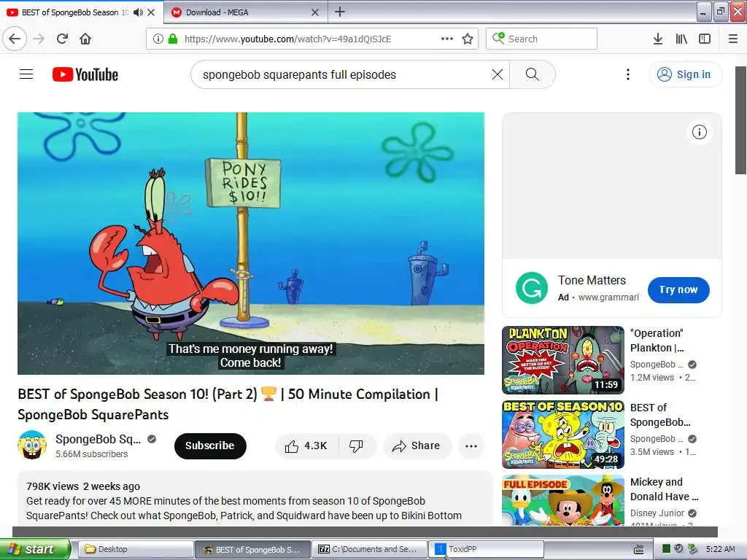Go back using the browser back arrow
This screenshot has width=747, height=560.
[x=15, y=39]
